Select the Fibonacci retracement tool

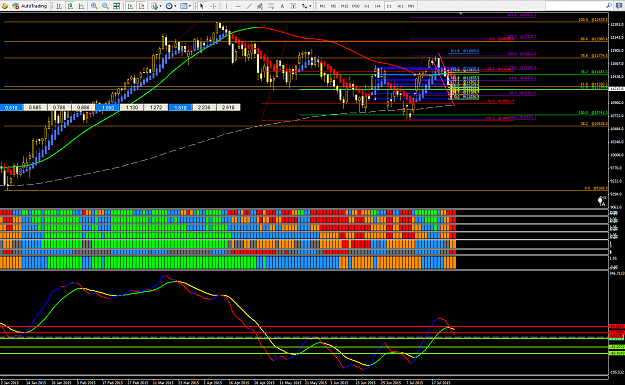point(271,6)
